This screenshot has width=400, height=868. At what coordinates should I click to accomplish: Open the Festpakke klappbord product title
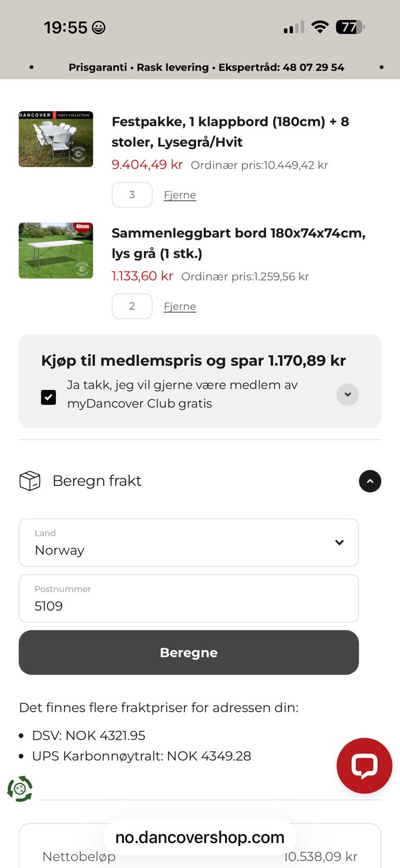click(x=230, y=131)
